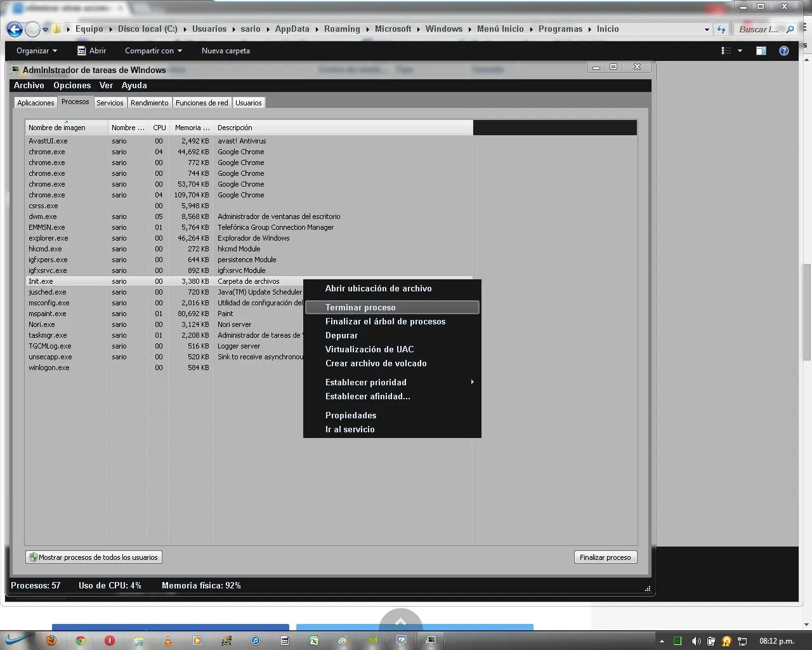Viewport: 812px width, 650px height.
Task: Switch to the Rendimiento tab
Action: [150, 103]
